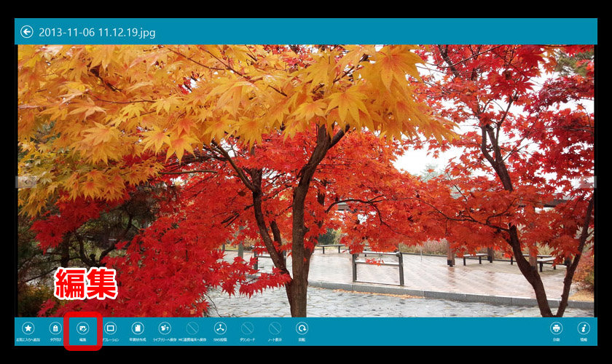Click the greyed-out download (ダウンロード) icon

click(247, 329)
